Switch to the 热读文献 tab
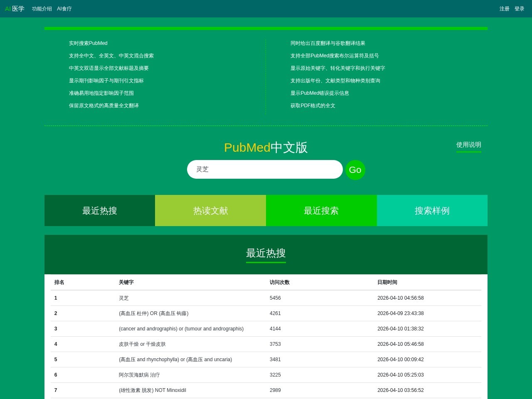Screen dimensions: 532x399 coord(210,210)
